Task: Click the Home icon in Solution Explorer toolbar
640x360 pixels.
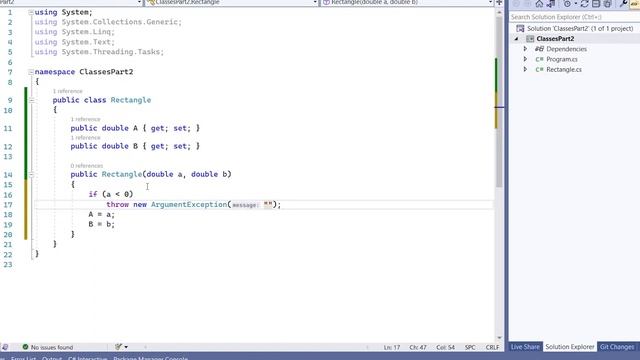Action: 539,4
